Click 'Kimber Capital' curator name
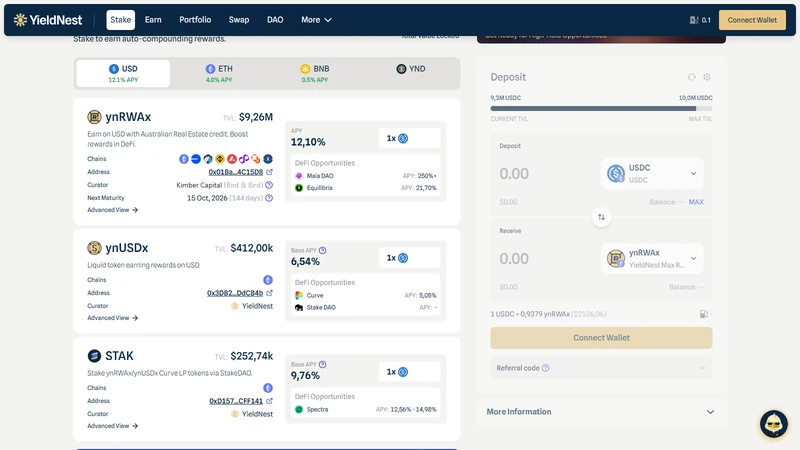This screenshot has height=450, width=800. click(199, 185)
